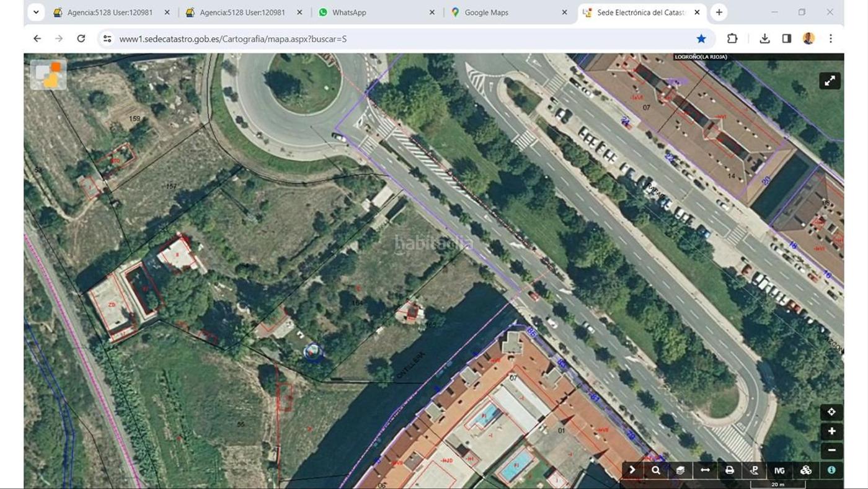Toggle bookmark star for this page
This screenshot has width=868, height=489.
pyautogui.click(x=701, y=38)
